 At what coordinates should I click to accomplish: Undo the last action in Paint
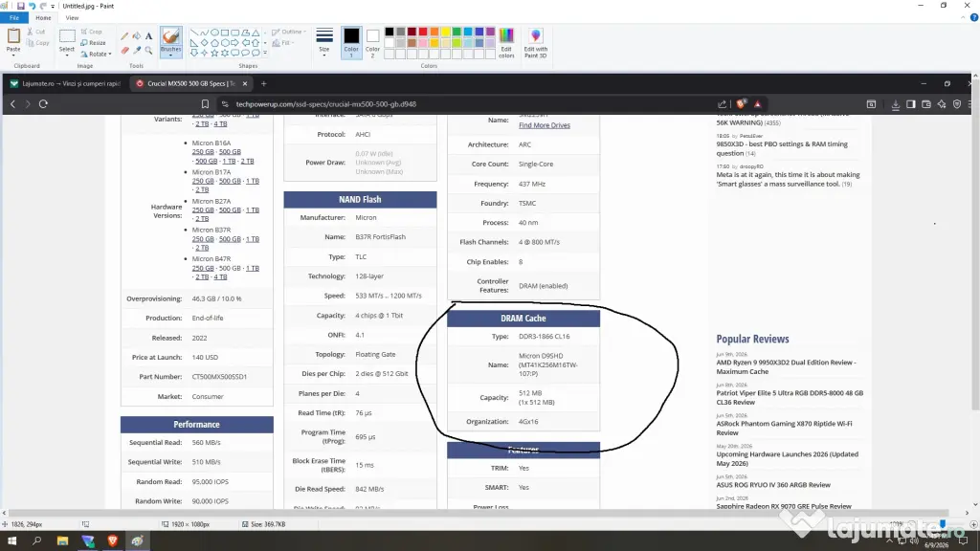click(x=32, y=6)
